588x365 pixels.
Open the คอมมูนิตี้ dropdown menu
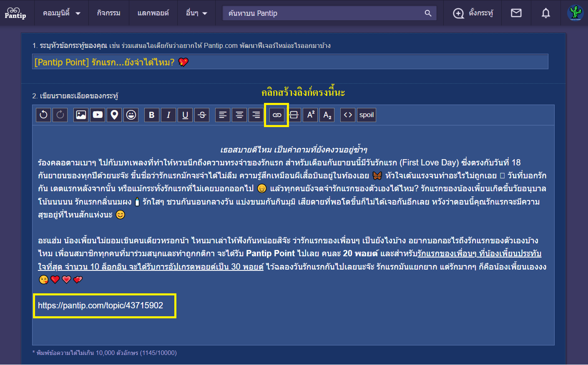61,13
